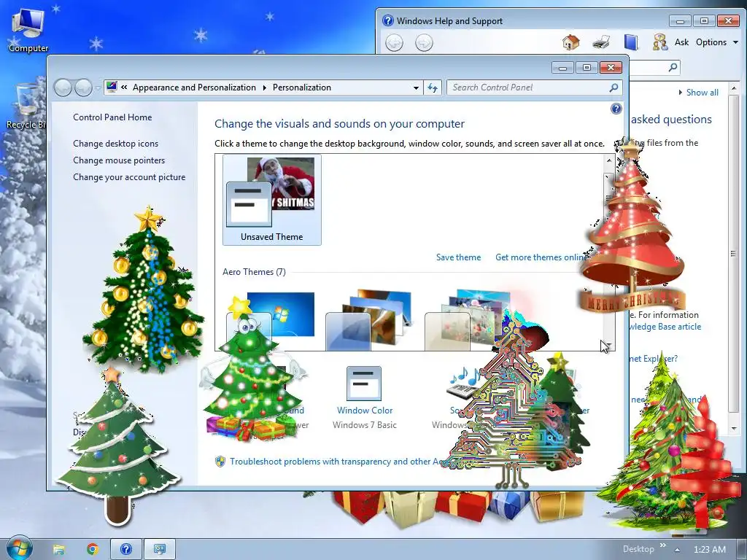Click down arrow of themes list scrollbar
Screen dimensions: 747x560
(x=609, y=345)
